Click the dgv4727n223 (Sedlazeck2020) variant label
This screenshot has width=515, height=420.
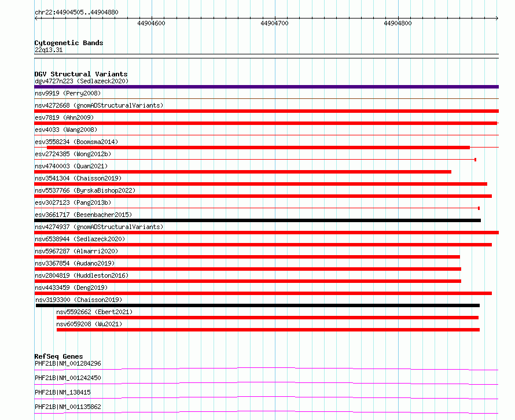point(82,81)
